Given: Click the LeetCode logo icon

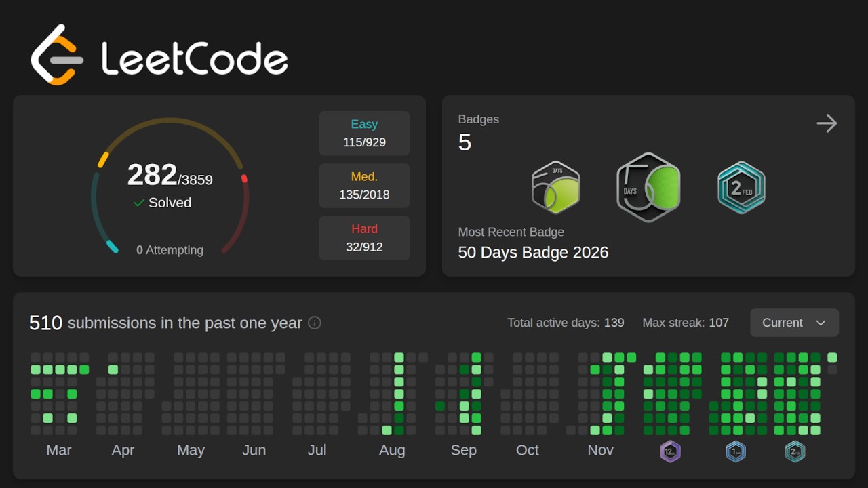Looking at the screenshot, I should (x=57, y=56).
